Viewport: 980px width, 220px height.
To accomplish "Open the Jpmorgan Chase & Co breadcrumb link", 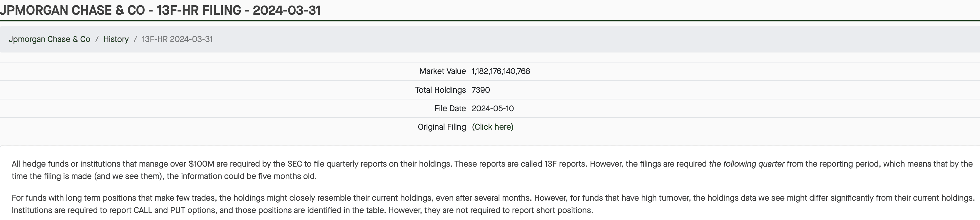I will click(49, 39).
